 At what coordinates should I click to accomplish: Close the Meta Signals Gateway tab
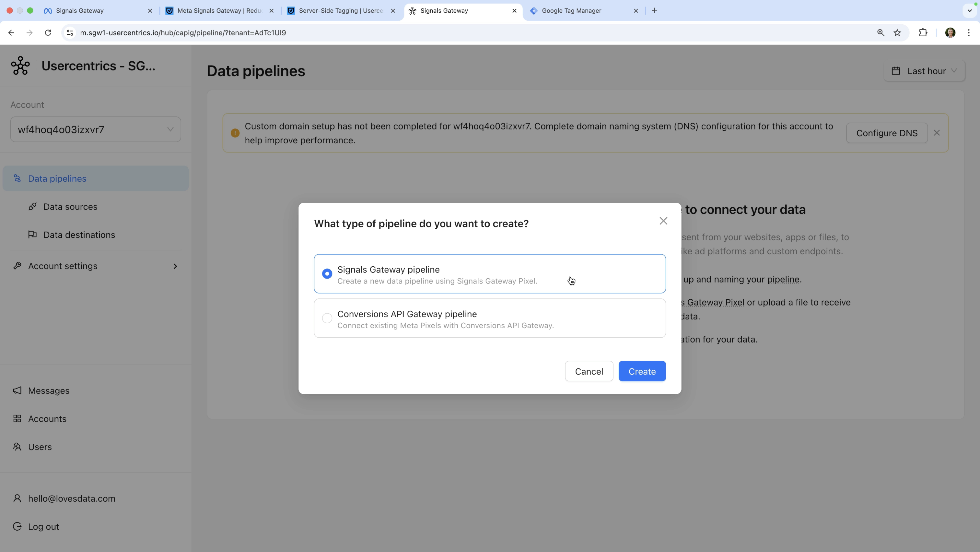point(271,11)
